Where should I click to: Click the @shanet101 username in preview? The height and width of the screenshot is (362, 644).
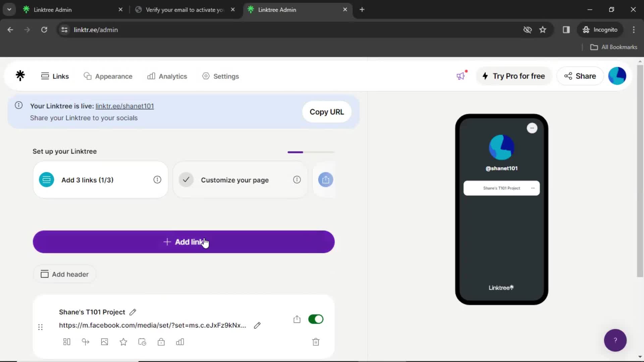click(x=501, y=168)
